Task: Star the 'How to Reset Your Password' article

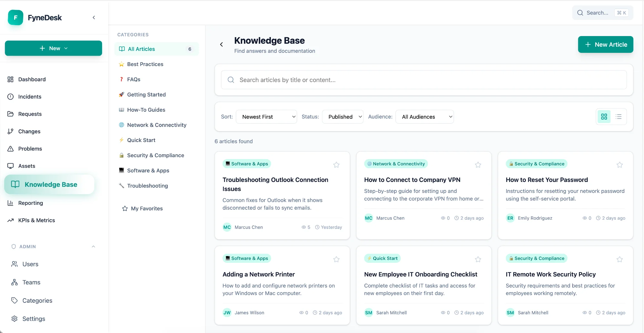Action: coord(620,165)
